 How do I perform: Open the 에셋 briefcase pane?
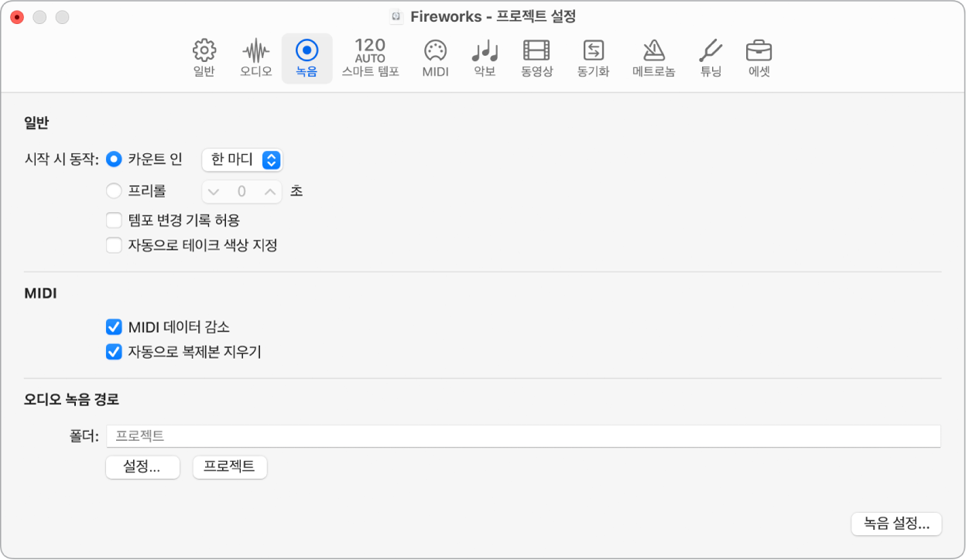(x=759, y=59)
